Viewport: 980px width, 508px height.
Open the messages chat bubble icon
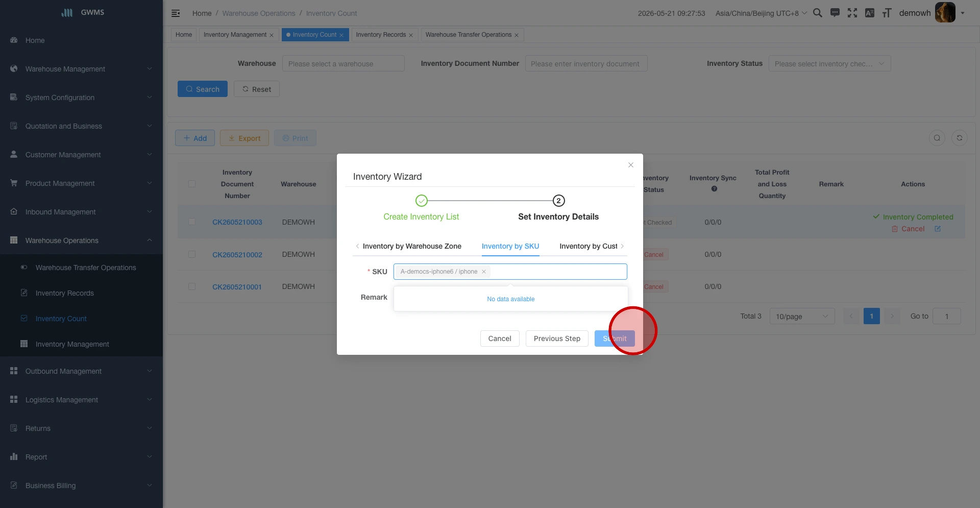click(835, 13)
